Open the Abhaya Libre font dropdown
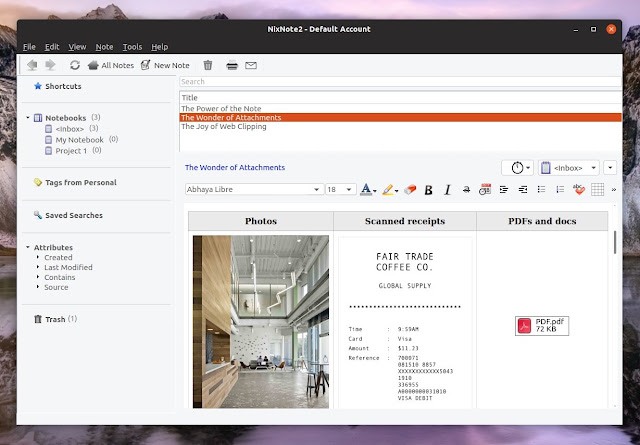Viewport: 640px width, 445px height. [x=254, y=189]
